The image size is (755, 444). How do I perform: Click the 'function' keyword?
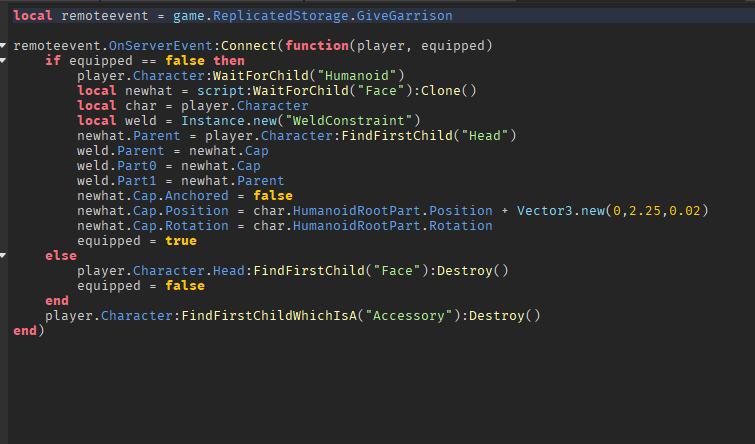pyautogui.click(x=317, y=46)
